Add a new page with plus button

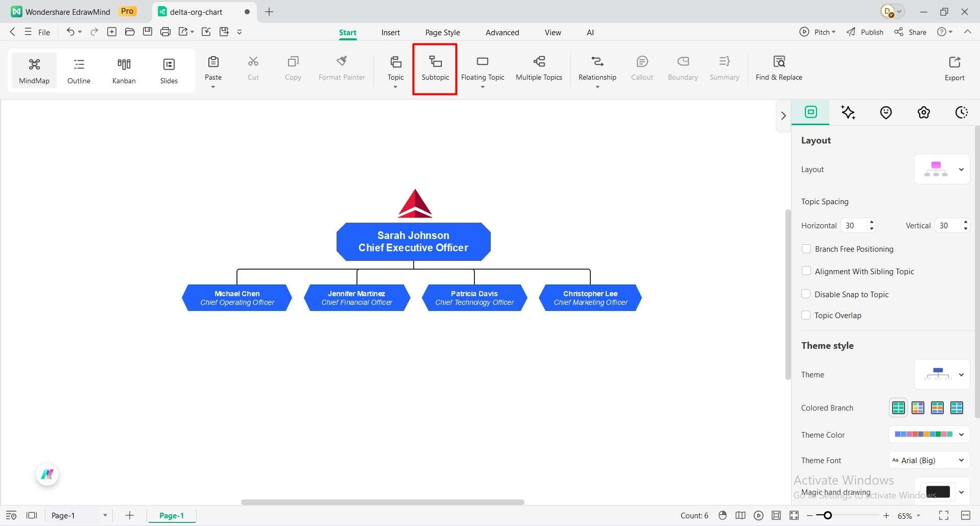click(x=130, y=516)
